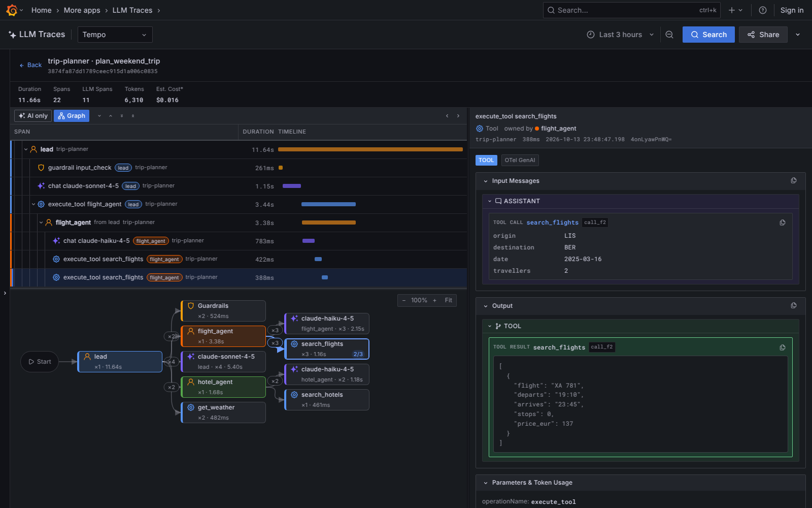Open the Tempo data source dropdown
Image resolution: width=812 pixels, height=508 pixels.
coord(115,35)
